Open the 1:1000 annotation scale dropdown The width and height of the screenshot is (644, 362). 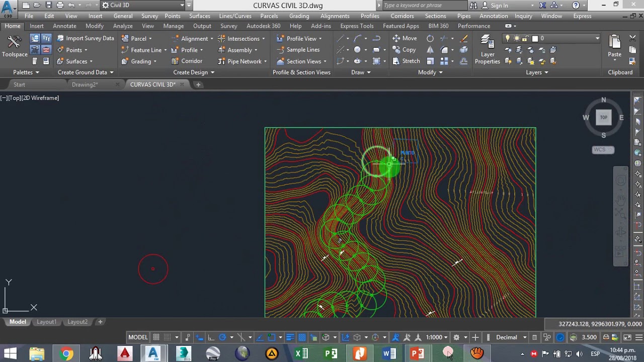pyautogui.click(x=437, y=337)
